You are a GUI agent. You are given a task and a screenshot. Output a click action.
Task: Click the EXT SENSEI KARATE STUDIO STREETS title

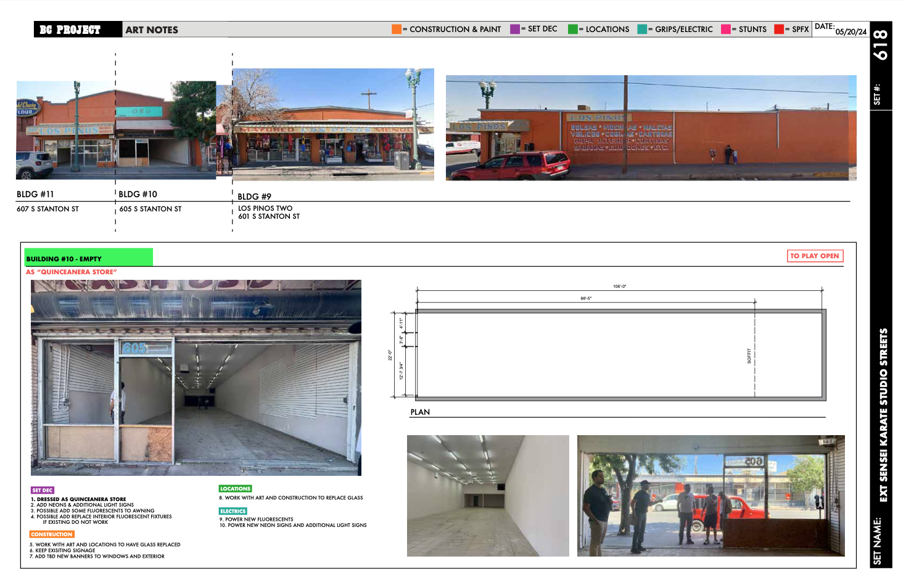pyautogui.click(x=884, y=415)
